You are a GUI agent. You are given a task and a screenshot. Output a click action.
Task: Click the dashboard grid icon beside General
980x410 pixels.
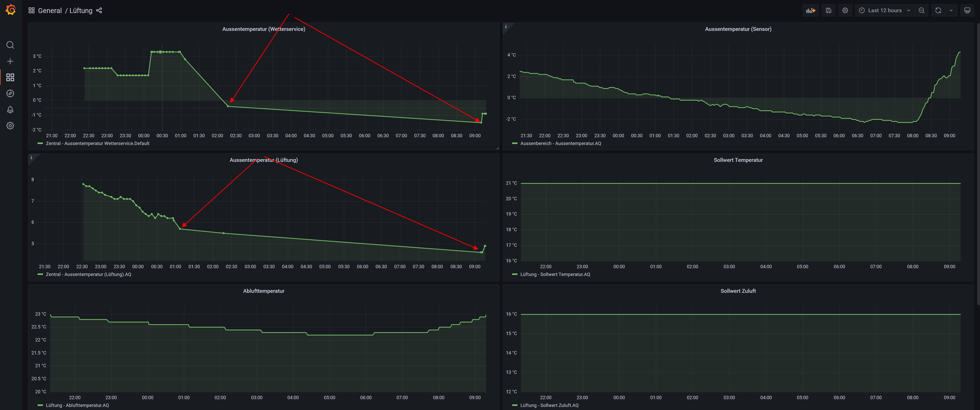[x=32, y=11]
